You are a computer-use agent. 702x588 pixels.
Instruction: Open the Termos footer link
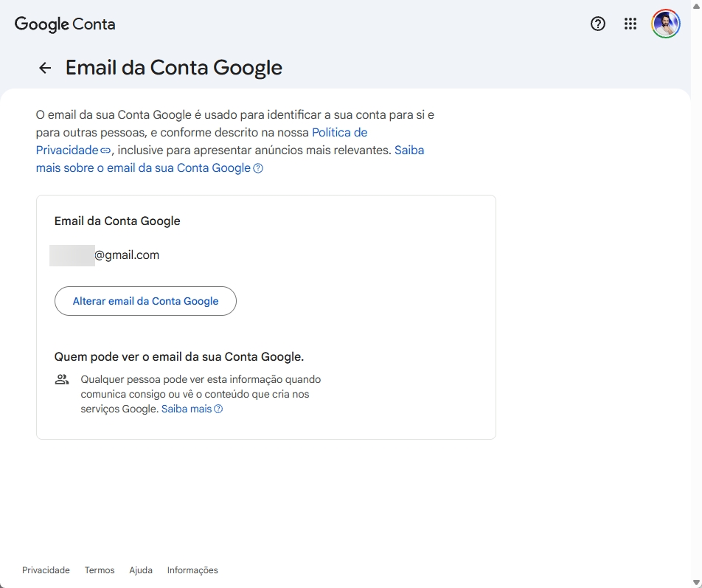click(100, 570)
